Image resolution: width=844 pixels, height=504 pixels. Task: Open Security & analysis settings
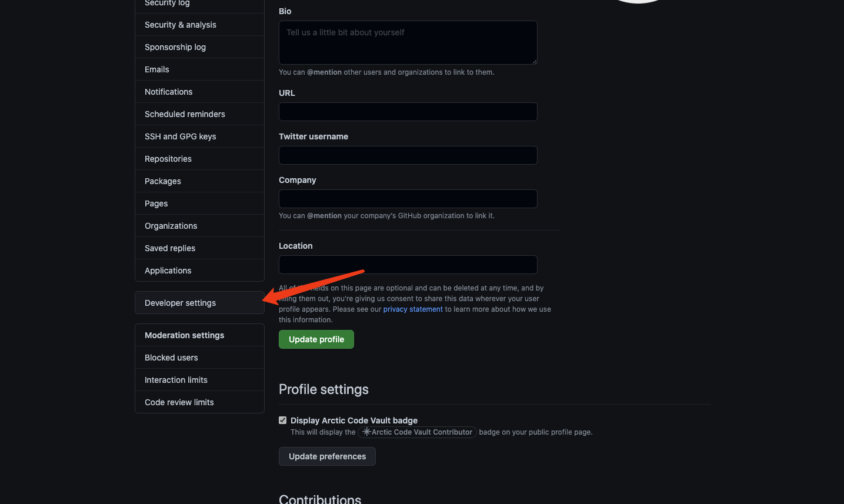pyautogui.click(x=181, y=25)
